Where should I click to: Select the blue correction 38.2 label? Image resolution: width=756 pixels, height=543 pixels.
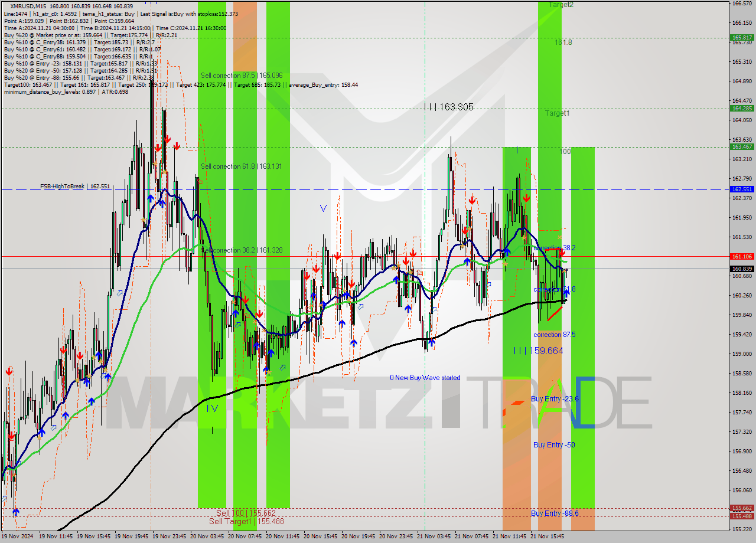click(555, 248)
